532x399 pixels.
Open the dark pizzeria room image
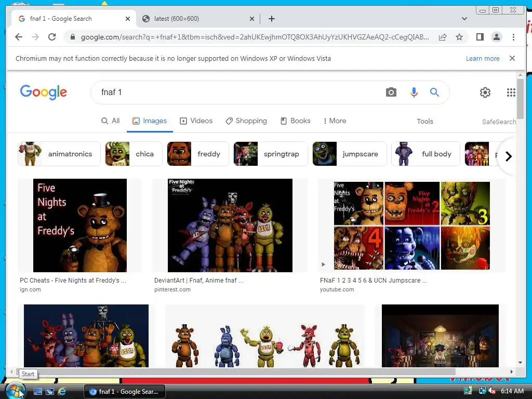pyautogui.click(x=440, y=336)
